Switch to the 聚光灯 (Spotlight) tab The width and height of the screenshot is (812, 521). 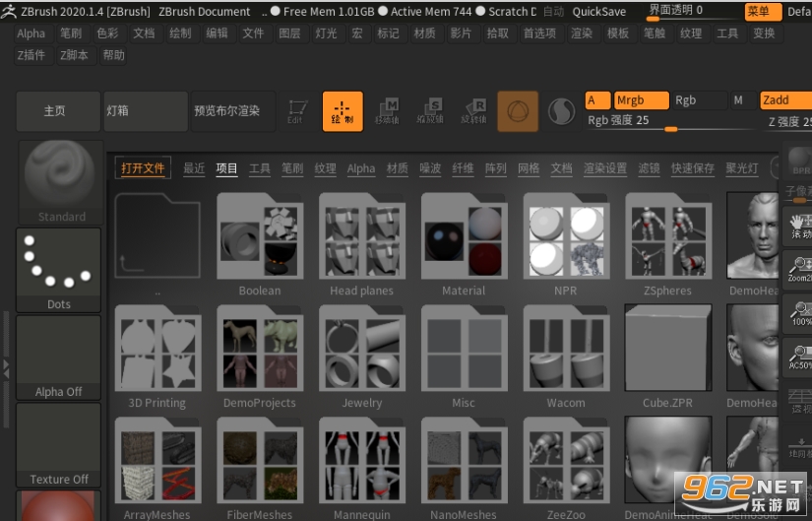[x=742, y=168]
